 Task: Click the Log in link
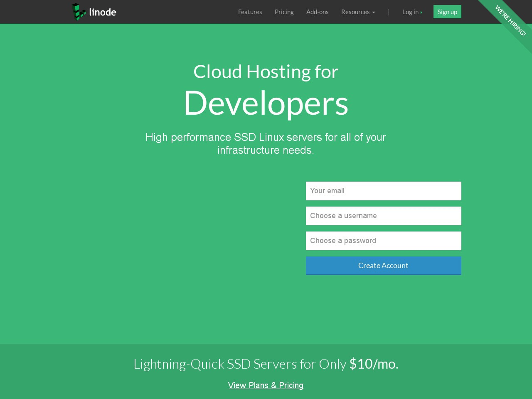pos(410,12)
